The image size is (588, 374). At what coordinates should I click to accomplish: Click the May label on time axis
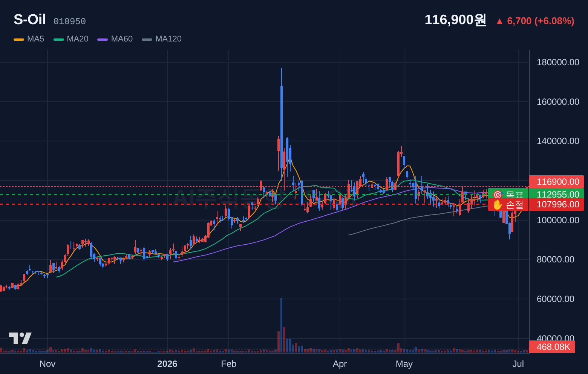(x=404, y=364)
